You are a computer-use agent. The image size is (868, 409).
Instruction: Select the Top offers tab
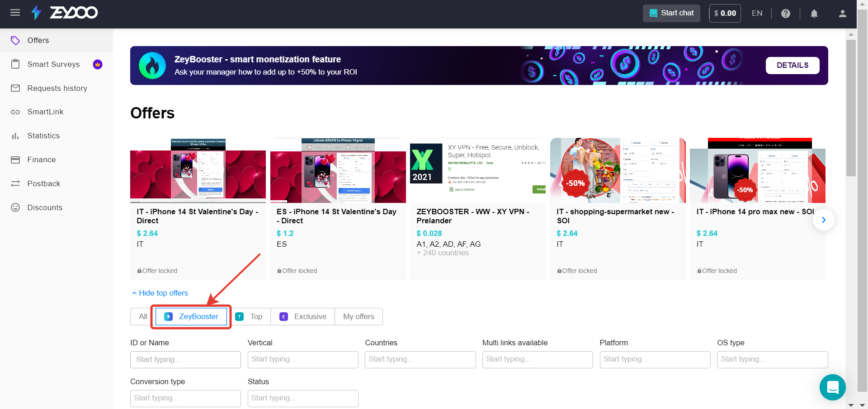click(x=249, y=317)
